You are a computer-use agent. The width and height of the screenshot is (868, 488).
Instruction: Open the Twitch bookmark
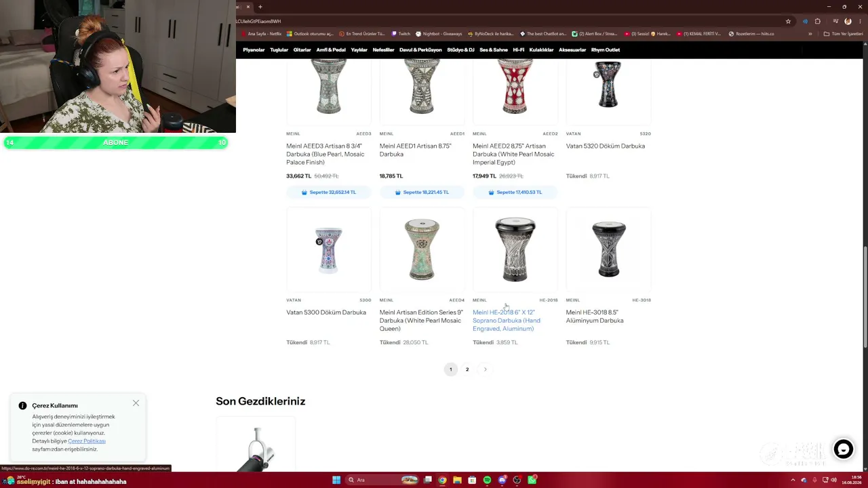(x=401, y=34)
